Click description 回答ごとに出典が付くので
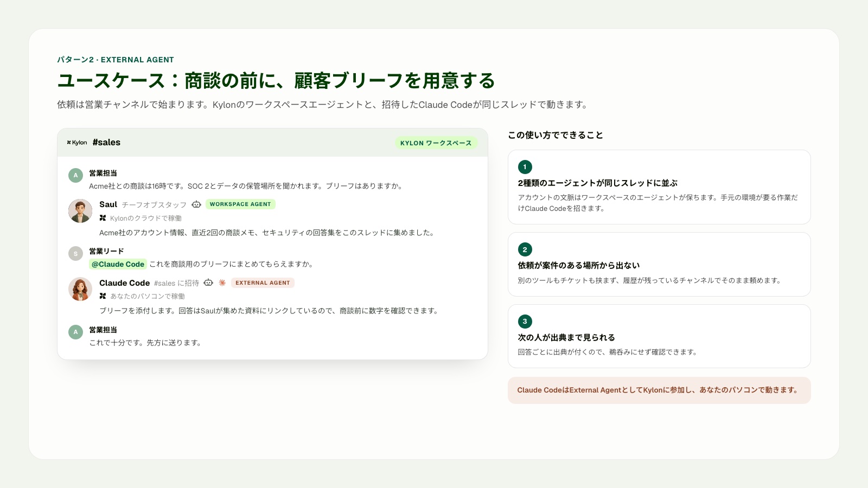Image resolution: width=868 pixels, height=488 pixels. tap(608, 352)
